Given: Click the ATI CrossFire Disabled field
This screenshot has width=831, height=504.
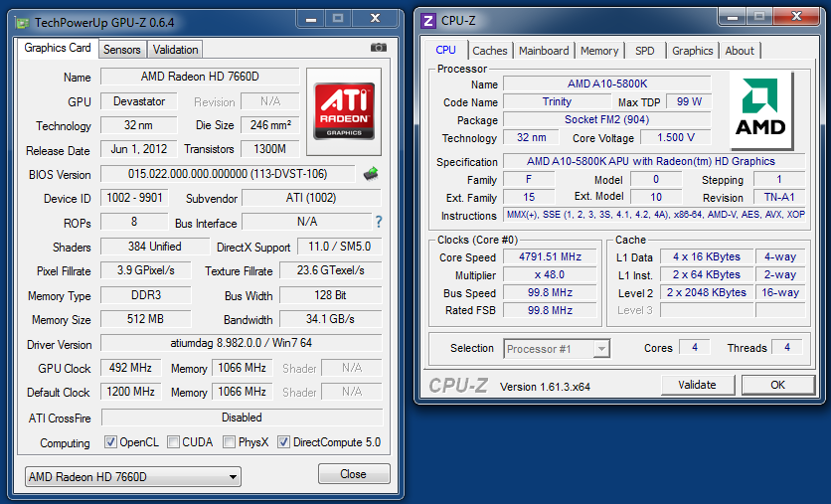Looking at the screenshot, I should (x=242, y=418).
